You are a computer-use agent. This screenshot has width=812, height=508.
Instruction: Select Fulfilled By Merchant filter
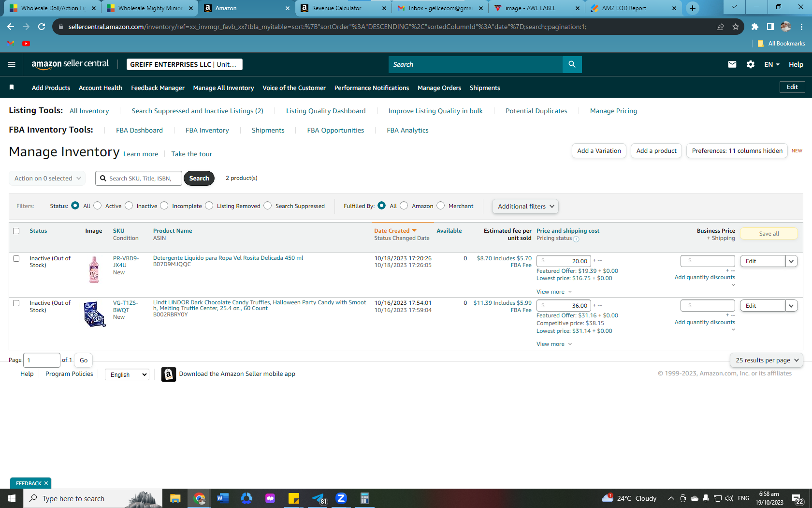coord(441,206)
